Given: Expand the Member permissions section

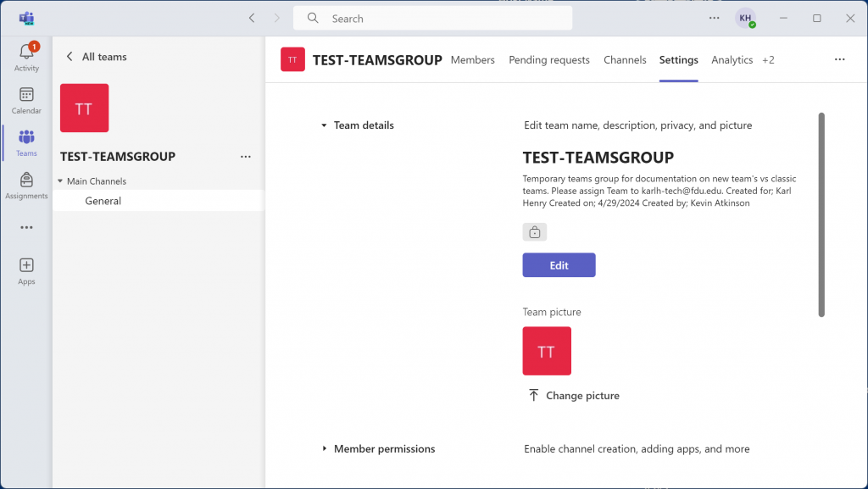Looking at the screenshot, I should point(324,449).
